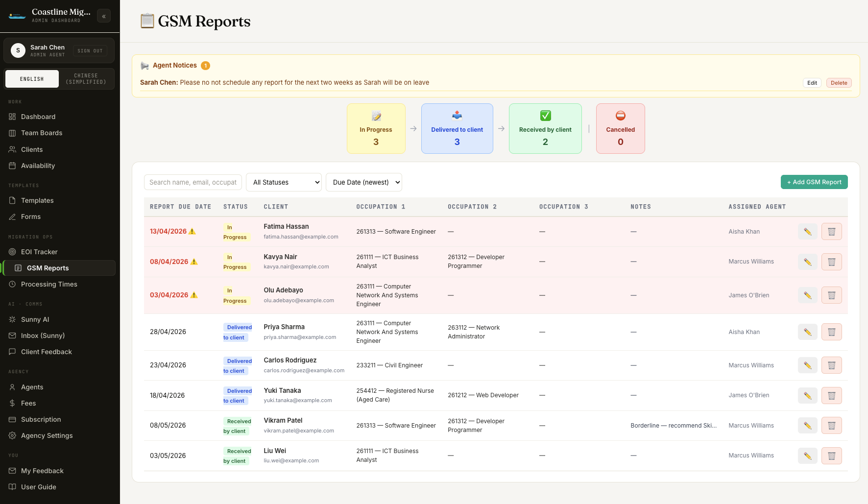This screenshot has height=504, width=868.
Task: Open Agents in the sidebar
Action: tap(32, 387)
